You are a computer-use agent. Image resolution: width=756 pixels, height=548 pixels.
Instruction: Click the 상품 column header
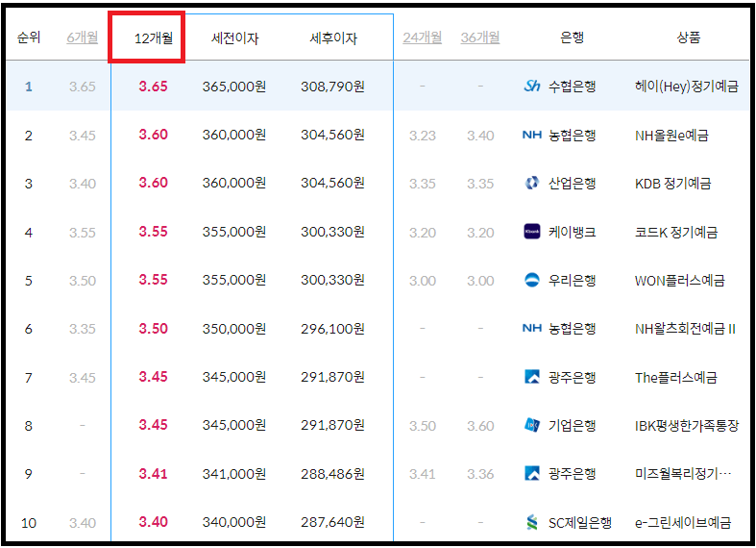pos(689,37)
